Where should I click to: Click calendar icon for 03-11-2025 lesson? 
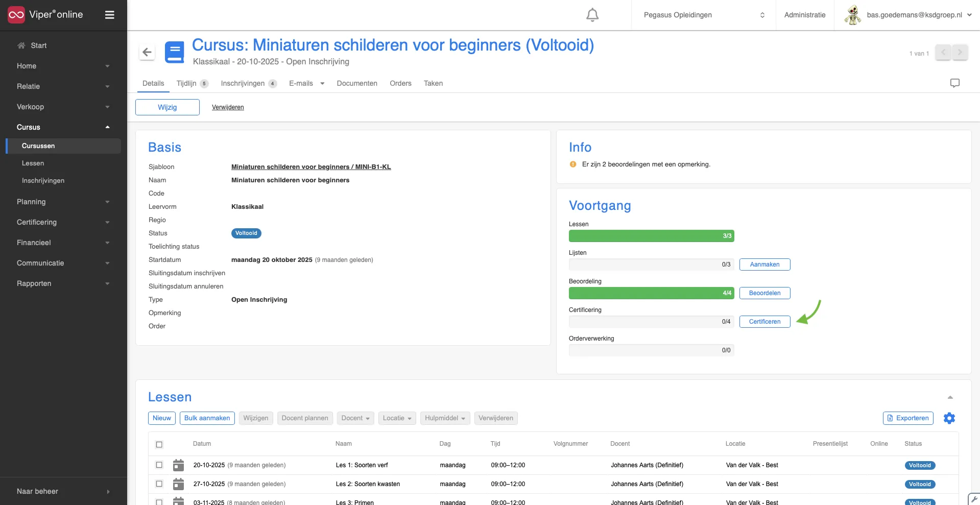click(x=178, y=501)
